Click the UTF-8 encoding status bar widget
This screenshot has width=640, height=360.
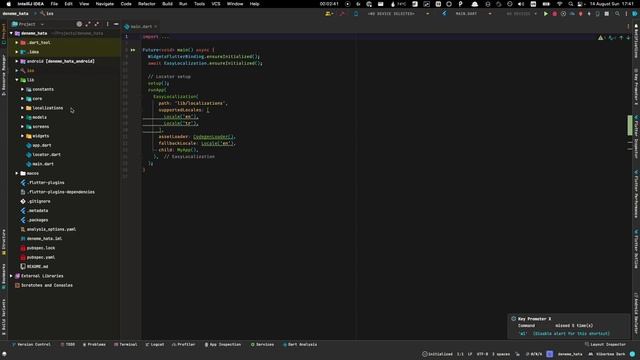click(482, 354)
